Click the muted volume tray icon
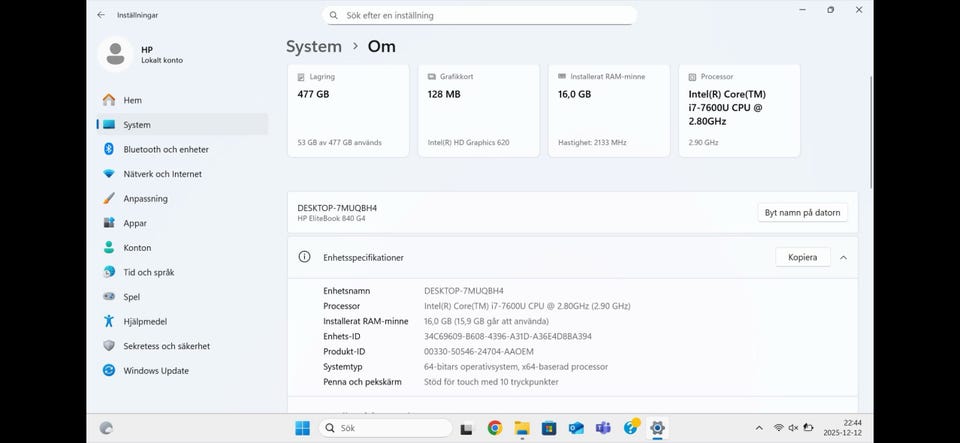 pyautogui.click(x=793, y=428)
